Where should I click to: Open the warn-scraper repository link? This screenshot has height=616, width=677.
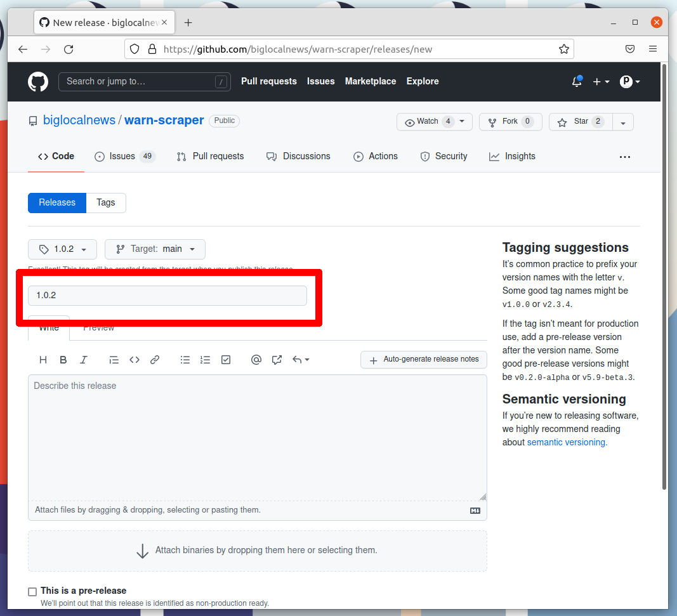164,120
